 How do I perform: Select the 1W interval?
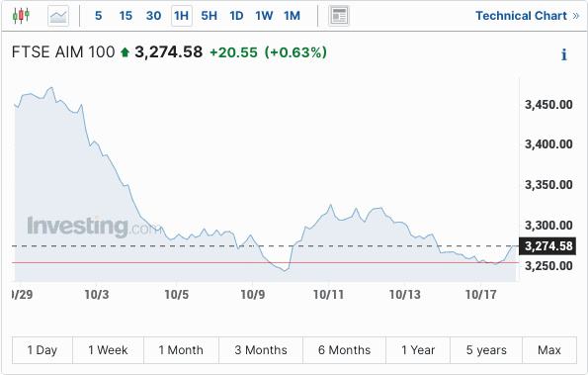point(264,16)
